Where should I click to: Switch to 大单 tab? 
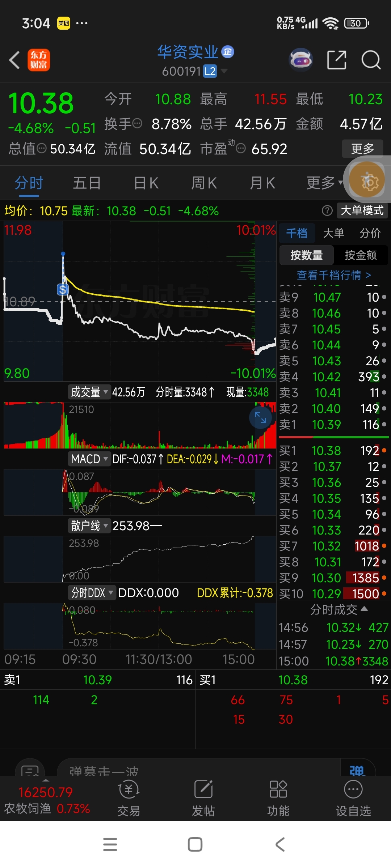[333, 233]
